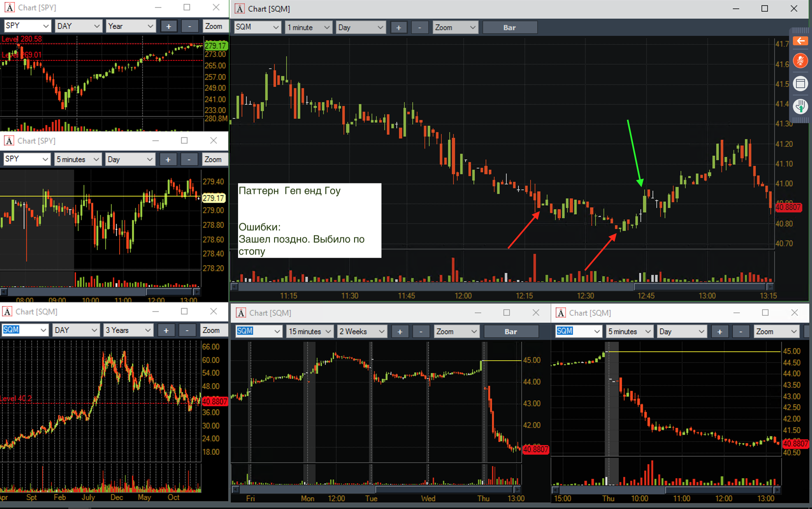This screenshot has width=812, height=509.
Task: Click the minus button in the SQM 15 minutes chart
Action: [421, 332]
